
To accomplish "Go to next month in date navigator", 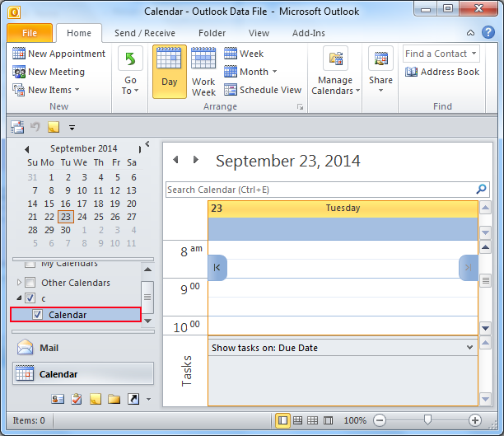I will 140,149.
